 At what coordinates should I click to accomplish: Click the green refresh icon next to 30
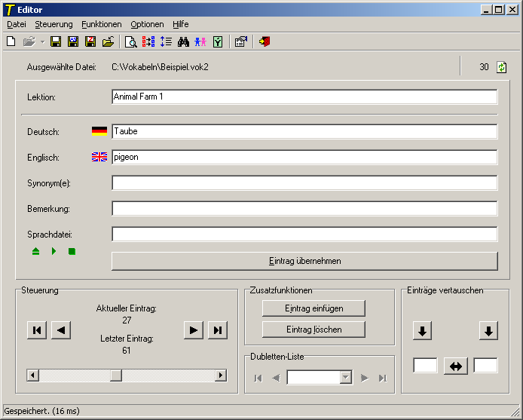click(502, 67)
